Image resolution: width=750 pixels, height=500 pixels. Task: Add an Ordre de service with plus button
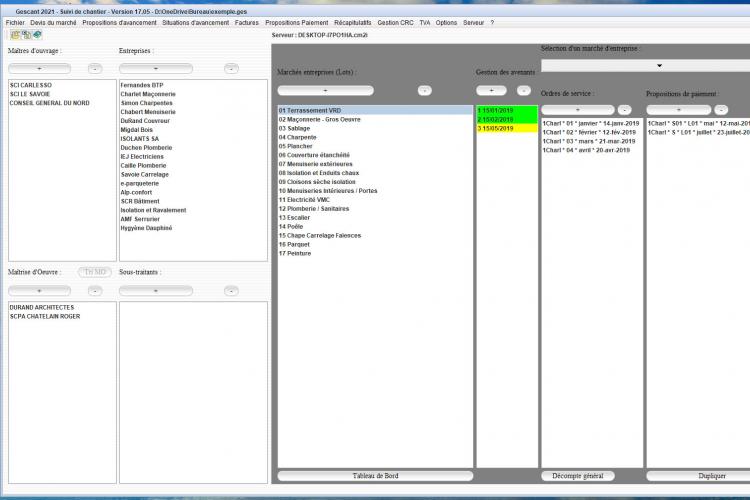click(578, 110)
